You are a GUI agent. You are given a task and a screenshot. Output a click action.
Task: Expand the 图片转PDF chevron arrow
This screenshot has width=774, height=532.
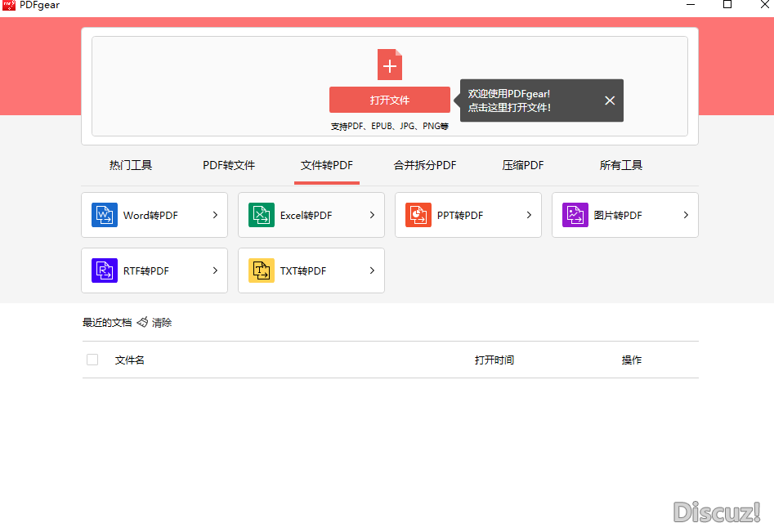point(686,215)
